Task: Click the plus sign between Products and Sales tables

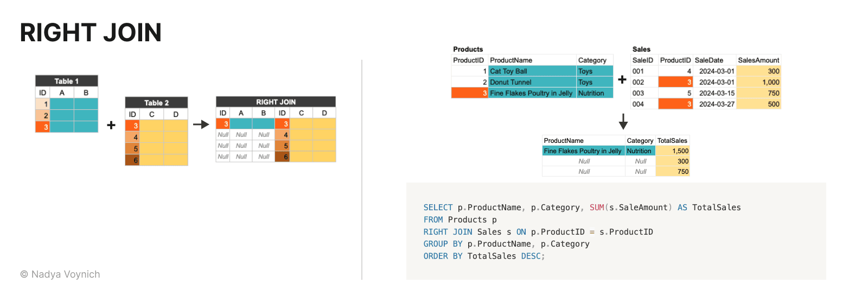Action: pyautogui.click(x=622, y=79)
